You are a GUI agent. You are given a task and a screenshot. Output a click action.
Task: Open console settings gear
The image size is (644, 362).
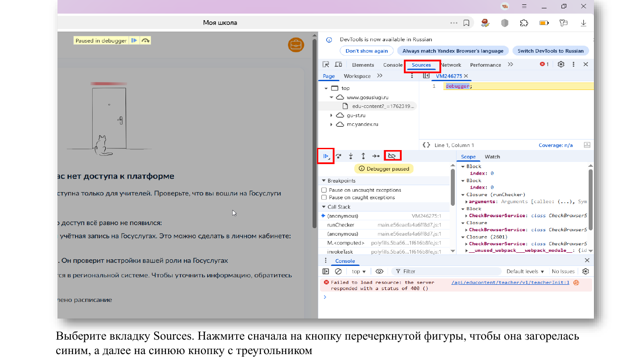(586, 272)
